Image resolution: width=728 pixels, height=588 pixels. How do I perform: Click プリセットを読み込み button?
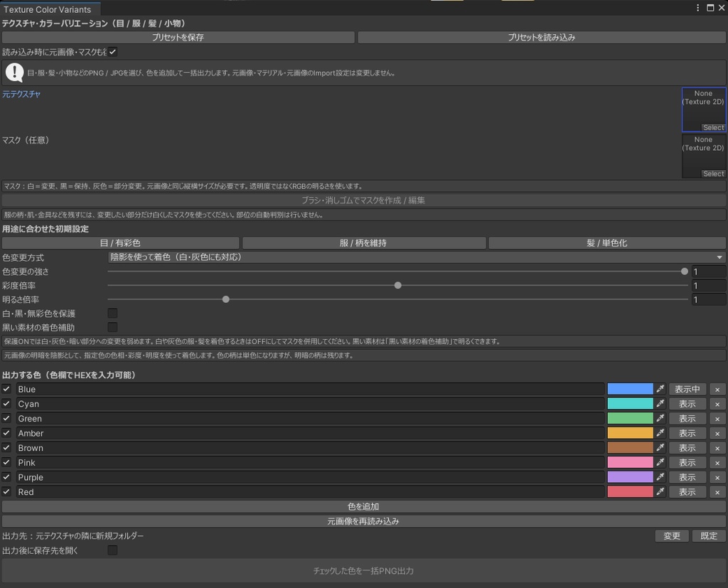pyautogui.click(x=541, y=37)
